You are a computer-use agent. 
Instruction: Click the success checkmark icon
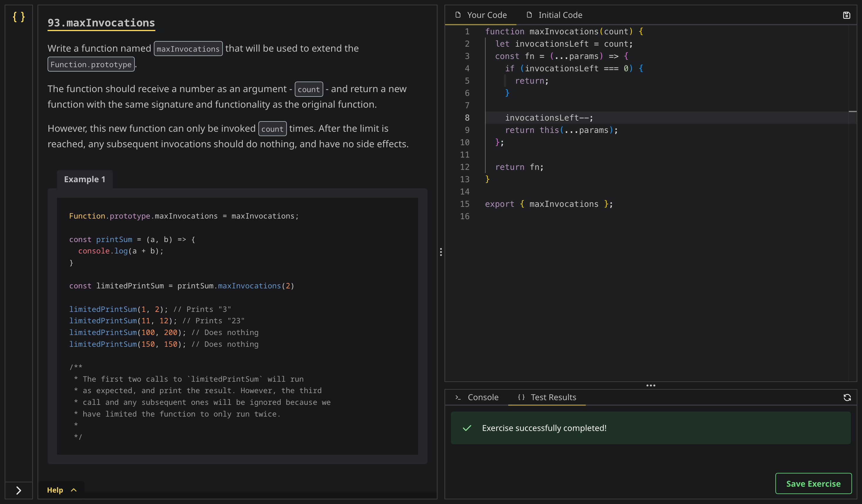(467, 428)
